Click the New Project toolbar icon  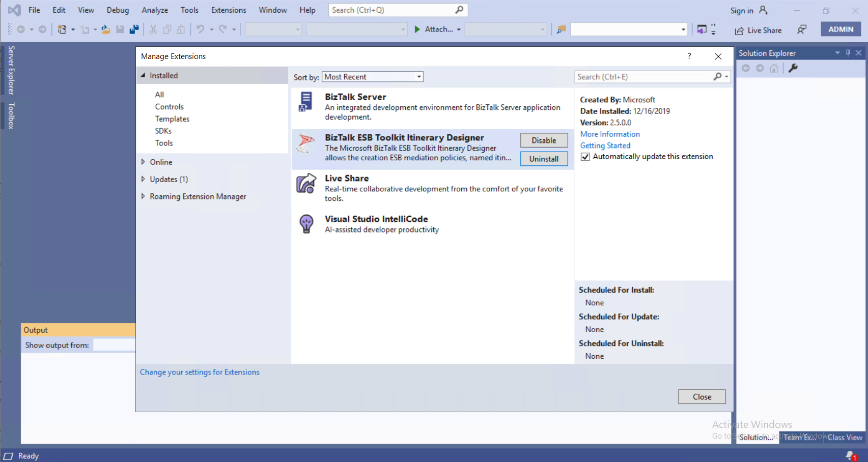click(61, 29)
